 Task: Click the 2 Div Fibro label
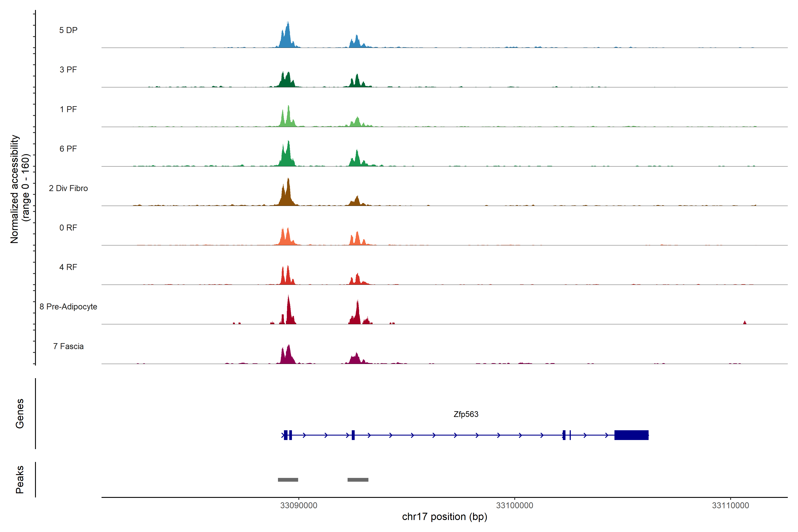pyautogui.click(x=68, y=188)
